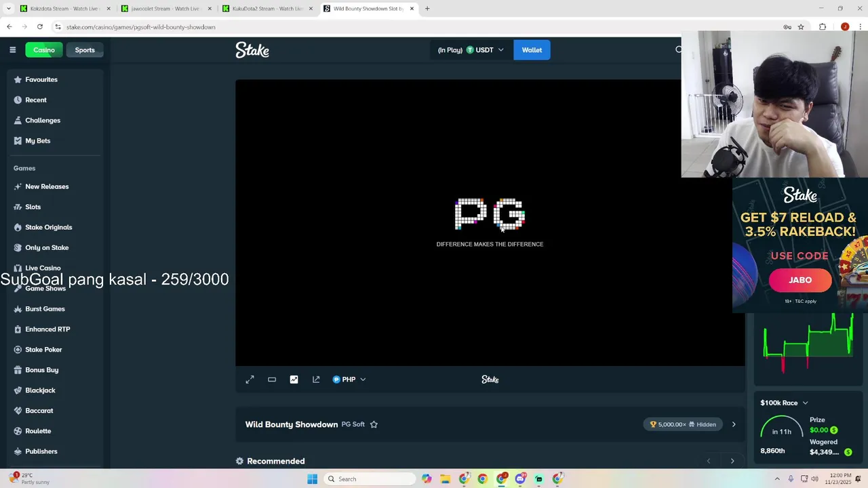Viewport: 868px width, 488px height.
Task: Open Chrome profile avatar
Action: pyautogui.click(x=844, y=27)
